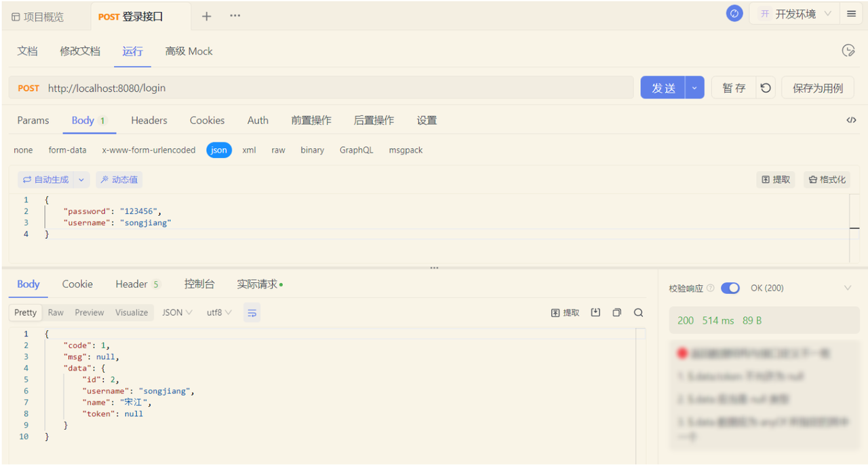Open the 控制台 response tab

[x=199, y=284]
